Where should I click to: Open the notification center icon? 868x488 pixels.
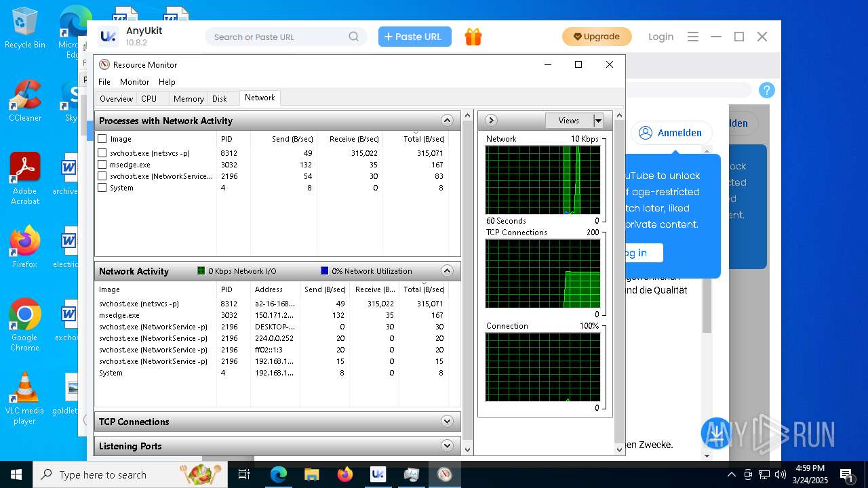coord(846,474)
